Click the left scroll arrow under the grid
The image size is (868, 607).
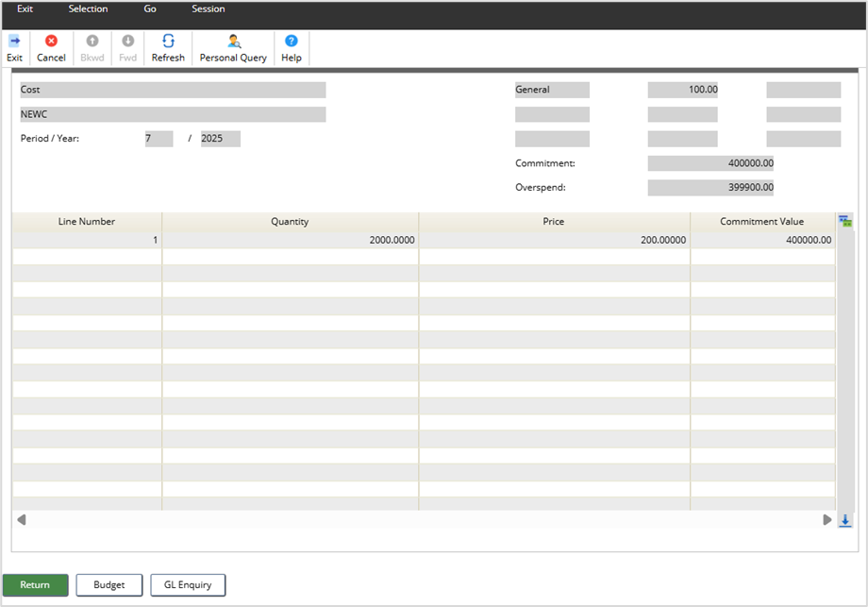coord(22,519)
